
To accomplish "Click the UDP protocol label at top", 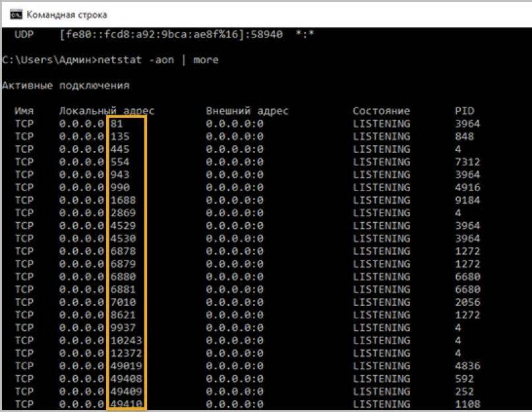I will [24, 34].
